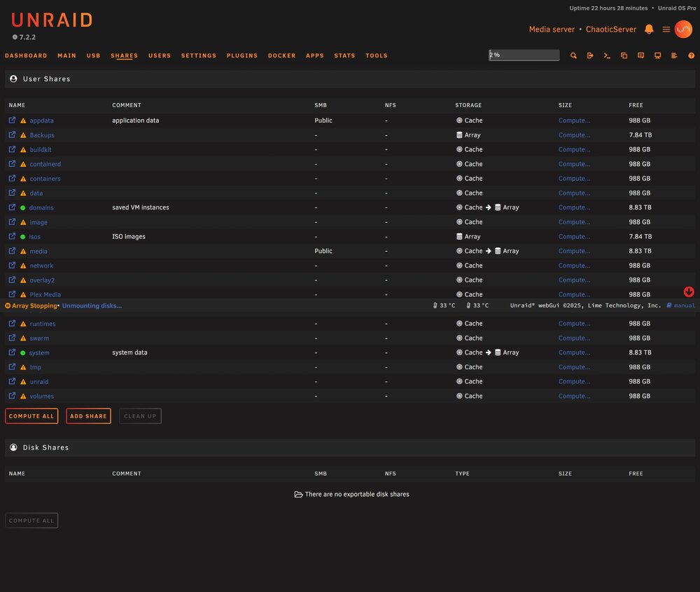Switch to the Docker tab
The image size is (700, 592).
[281, 55]
